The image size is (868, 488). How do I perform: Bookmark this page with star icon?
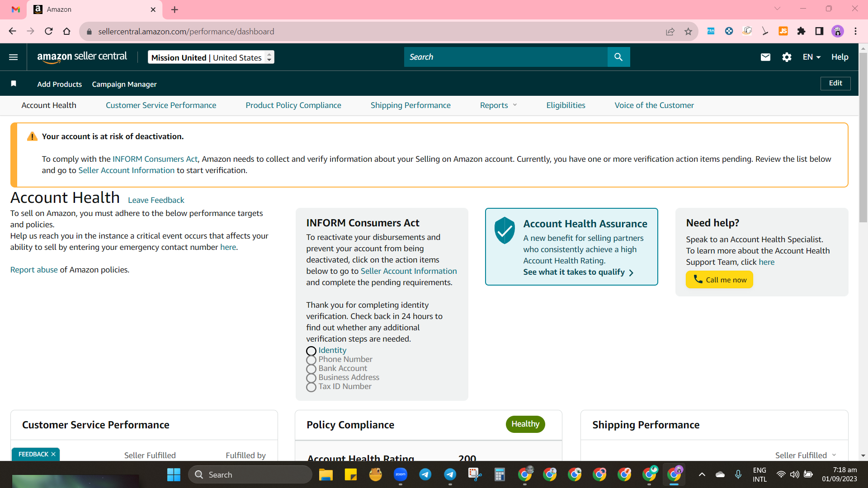[x=688, y=31]
